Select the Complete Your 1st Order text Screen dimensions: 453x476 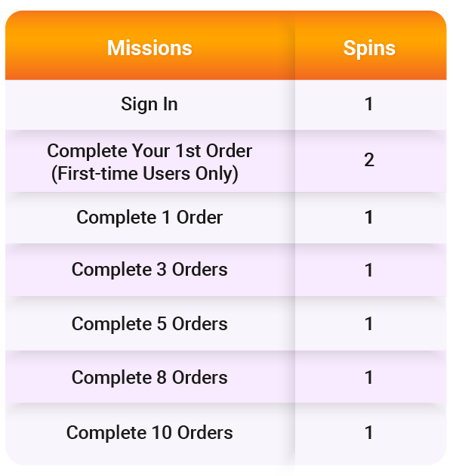149,150
